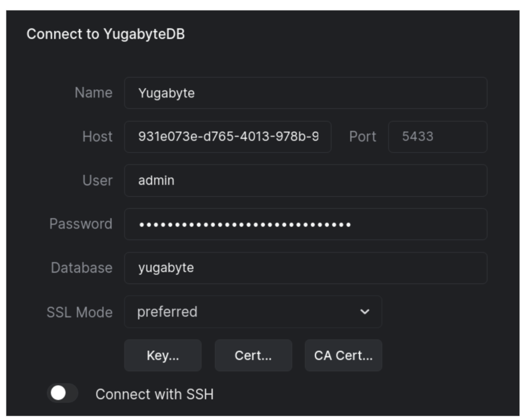The width and height of the screenshot is (525, 420).
Task: Click the Key... button
Action: coord(163,355)
